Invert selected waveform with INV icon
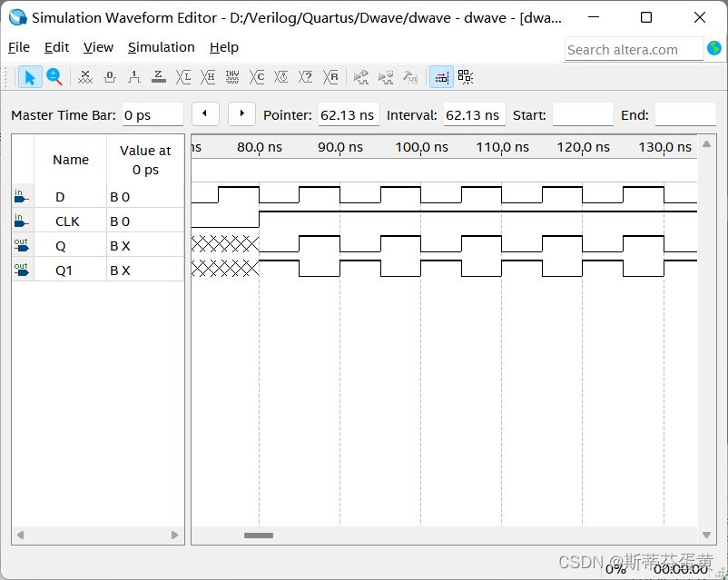The image size is (728, 580). pos(232,77)
